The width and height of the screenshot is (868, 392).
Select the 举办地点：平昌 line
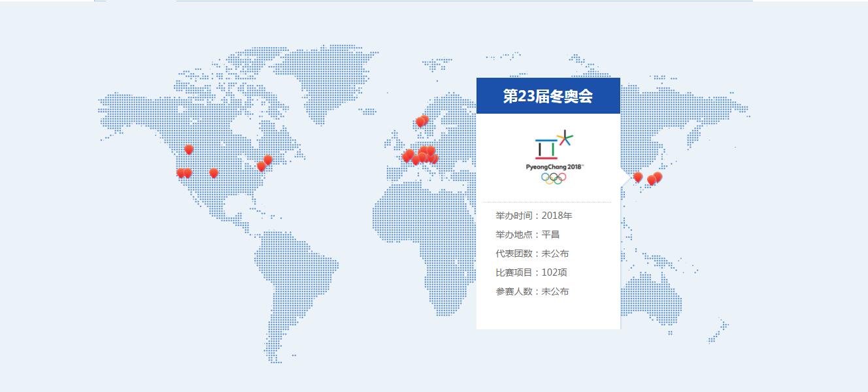[527, 235]
